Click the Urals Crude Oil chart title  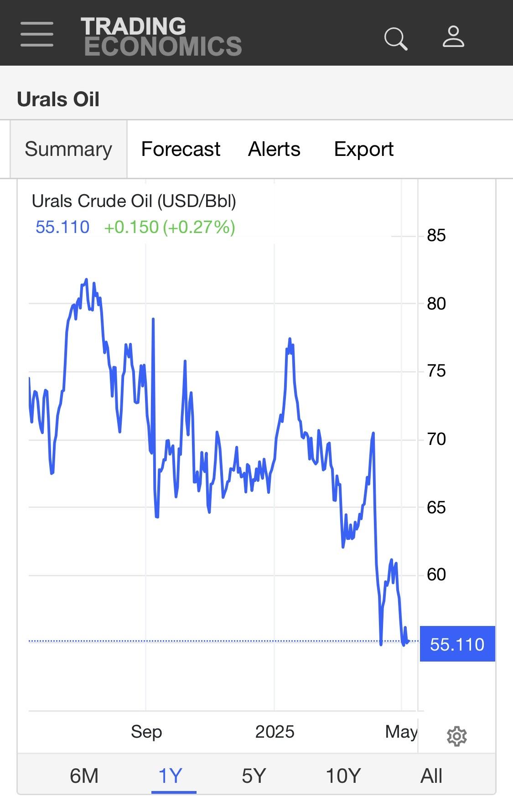pyautogui.click(x=134, y=201)
